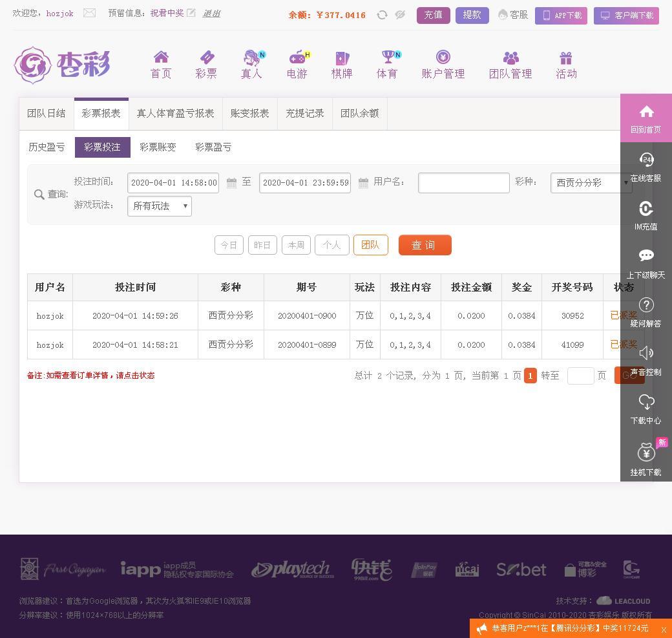Open 下载中心 download center in the sidebar
Viewport: 672px width, 638px height.
[x=646, y=409]
